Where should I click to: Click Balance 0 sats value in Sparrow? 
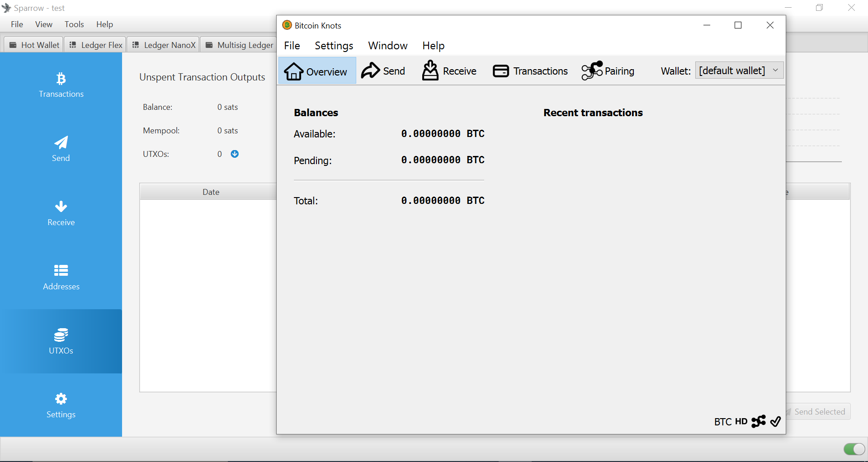click(x=227, y=107)
